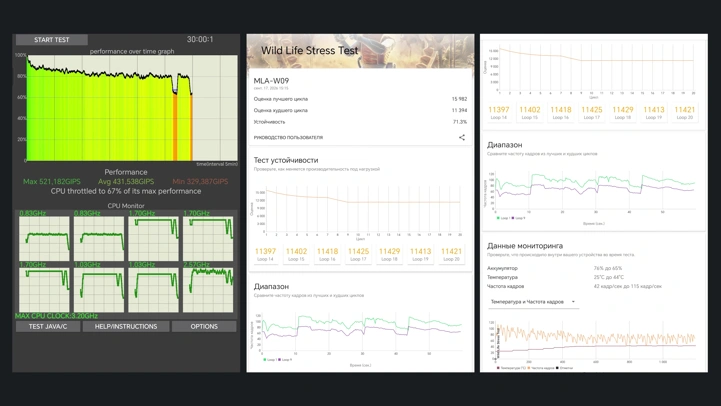Open HELP/INSTRUCTIONS in the throttling app

pyautogui.click(x=126, y=326)
